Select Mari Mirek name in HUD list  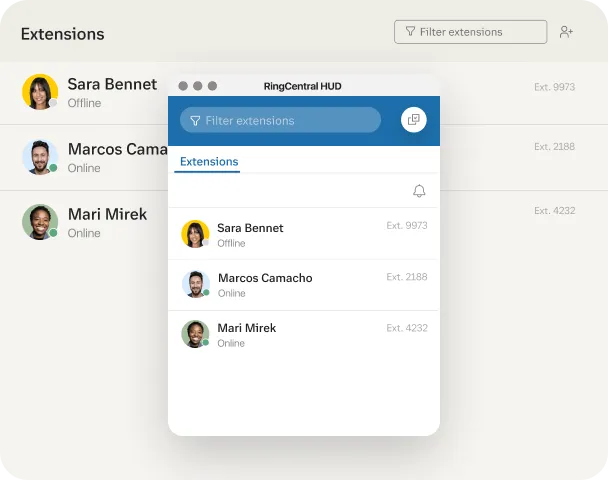click(x=247, y=328)
